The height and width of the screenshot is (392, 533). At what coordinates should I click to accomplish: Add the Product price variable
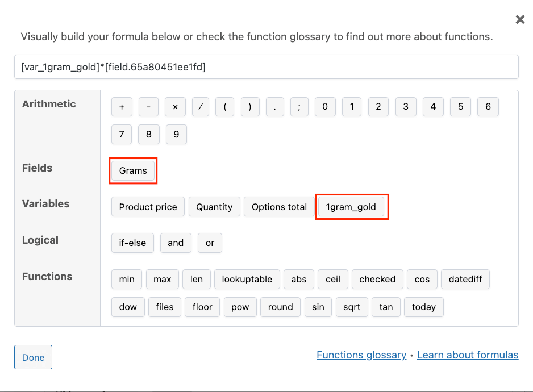coord(148,207)
